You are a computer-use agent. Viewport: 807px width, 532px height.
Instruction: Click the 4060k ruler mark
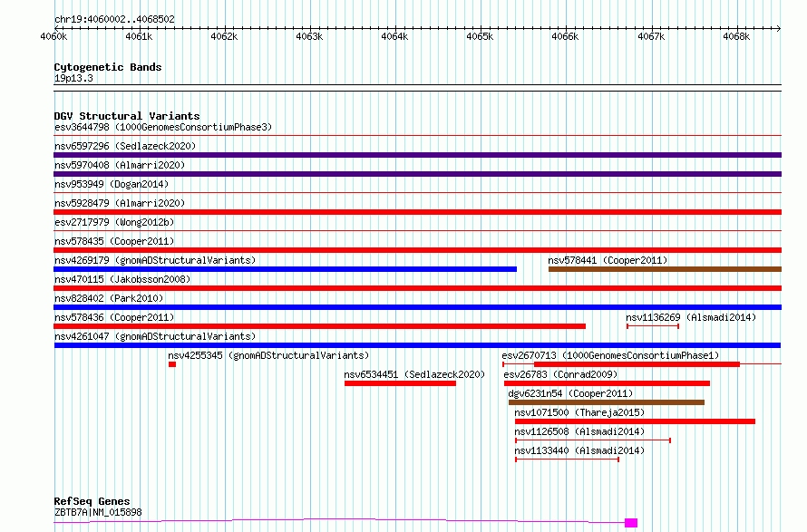(53, 36)
